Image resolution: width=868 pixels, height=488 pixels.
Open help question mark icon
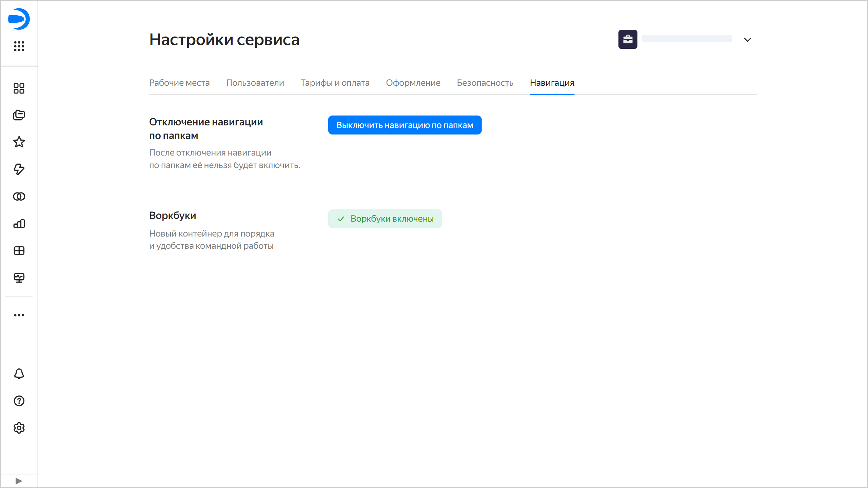click(x=19, y=401)
